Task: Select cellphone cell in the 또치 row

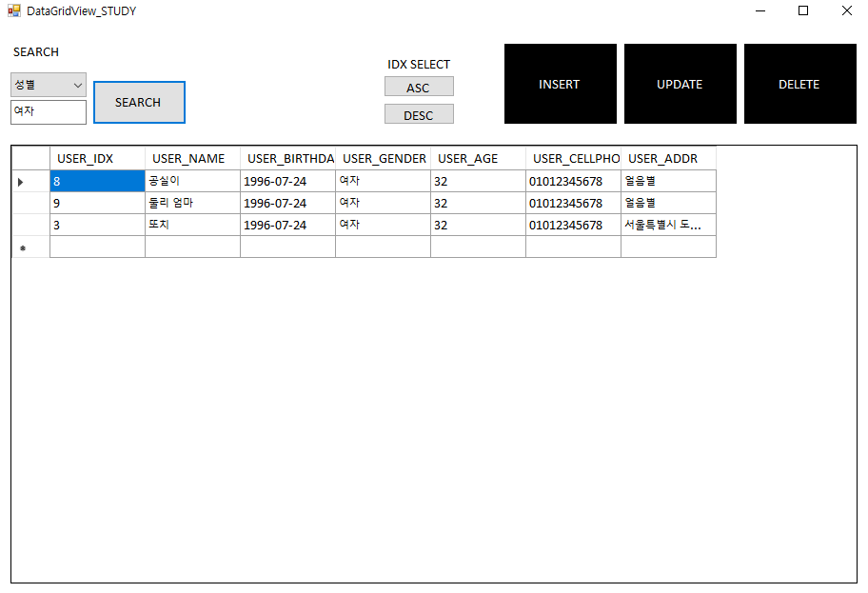Action: coord(574,225)
